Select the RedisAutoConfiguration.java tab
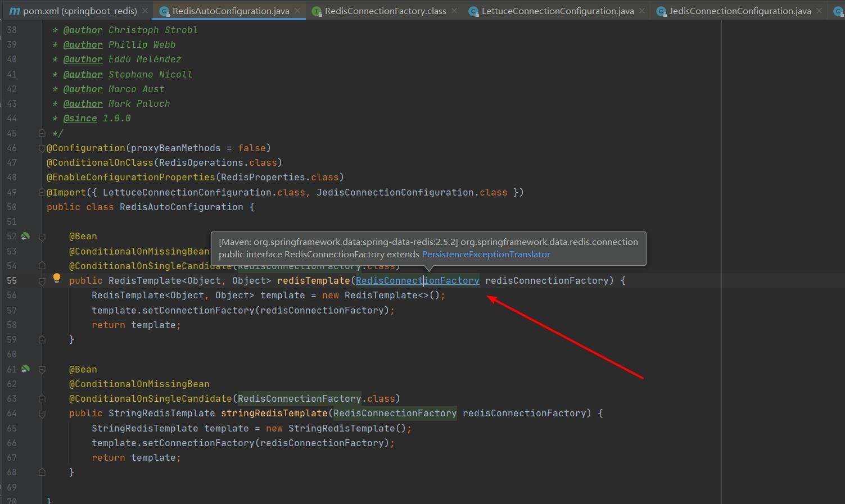 [x=230, y=11]
